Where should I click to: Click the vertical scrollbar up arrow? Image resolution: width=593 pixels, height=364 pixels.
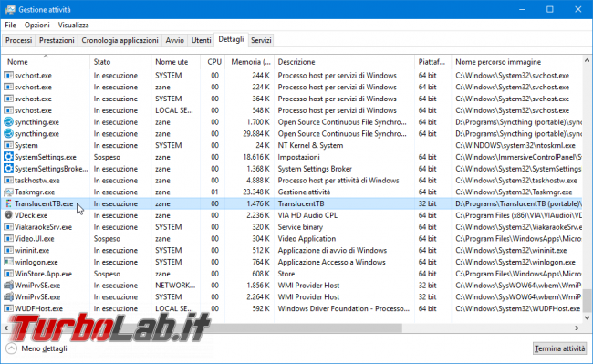click(587, 60)
